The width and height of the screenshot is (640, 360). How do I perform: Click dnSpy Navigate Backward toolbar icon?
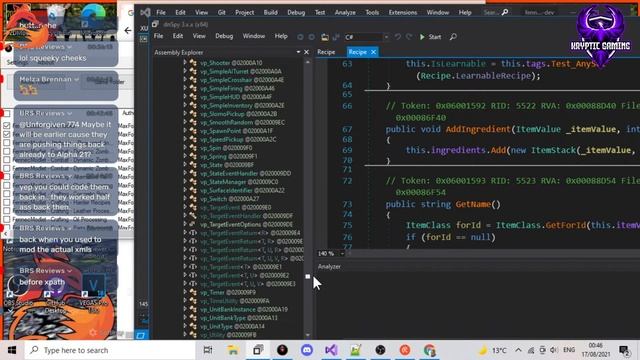(x=300, y=37)
